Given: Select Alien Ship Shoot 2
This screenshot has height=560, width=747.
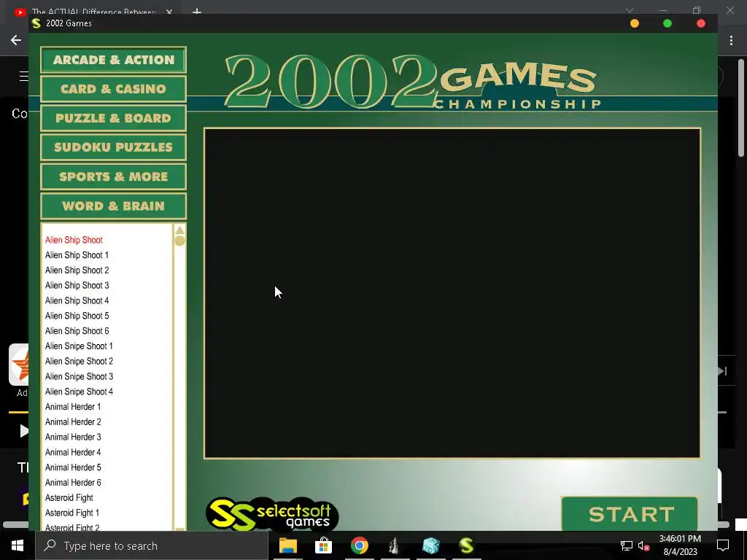Looking at the screenshot, I should (x=77, y=271).
